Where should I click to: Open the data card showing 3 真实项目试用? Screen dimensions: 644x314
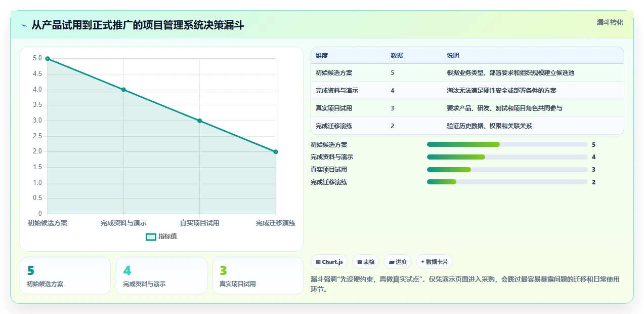pyautogui.click(x=258, y=276)
